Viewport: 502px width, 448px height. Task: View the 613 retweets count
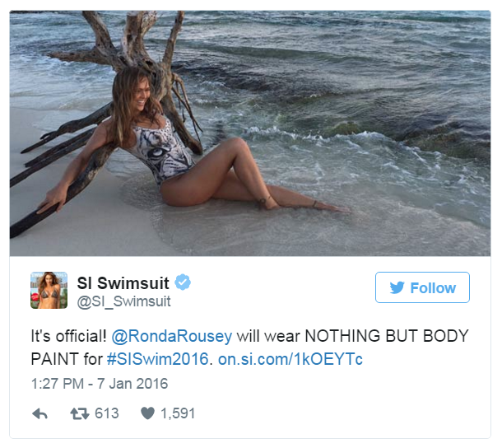pos(107,413)
